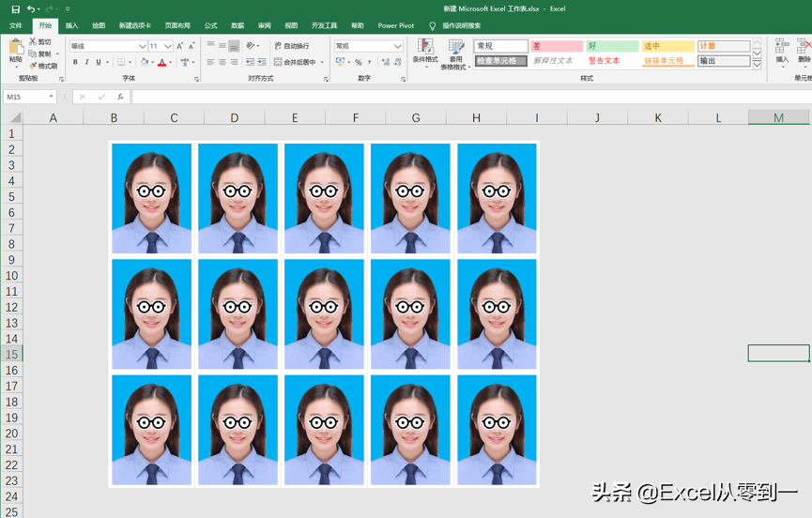The width and height of the screenshot is (812, 518).
Task: Open the Font group dialog launcher
Action: tap(196, 79)
